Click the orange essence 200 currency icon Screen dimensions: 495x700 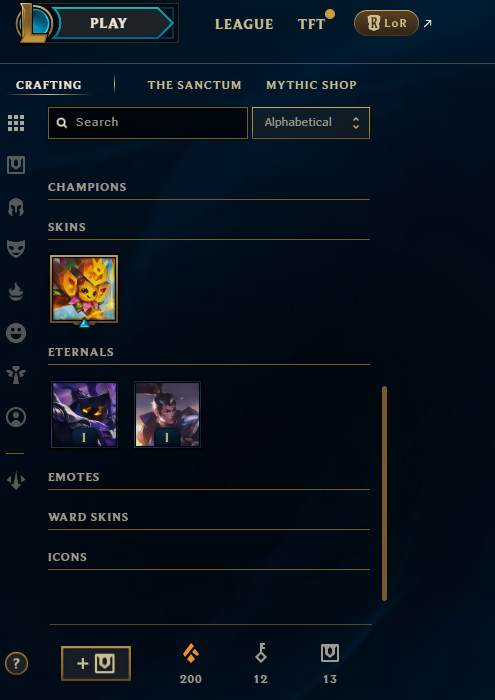pyautogui.click(x=191, y=654)
